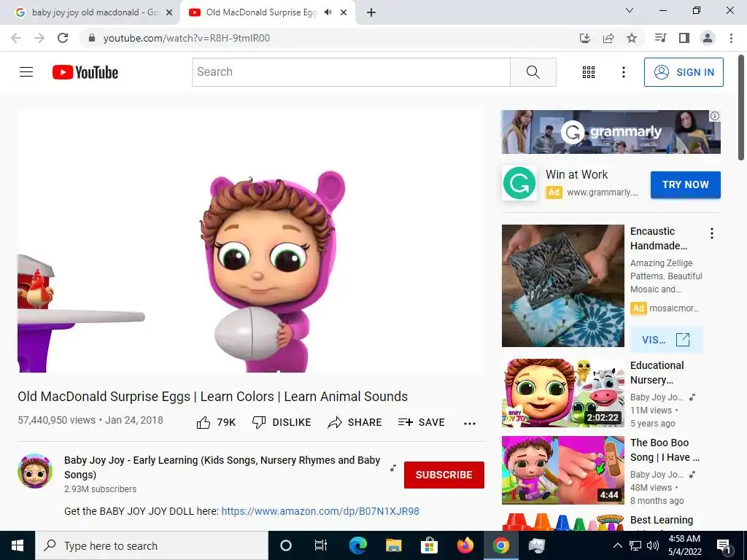Open a new Chrome tab

371,13
